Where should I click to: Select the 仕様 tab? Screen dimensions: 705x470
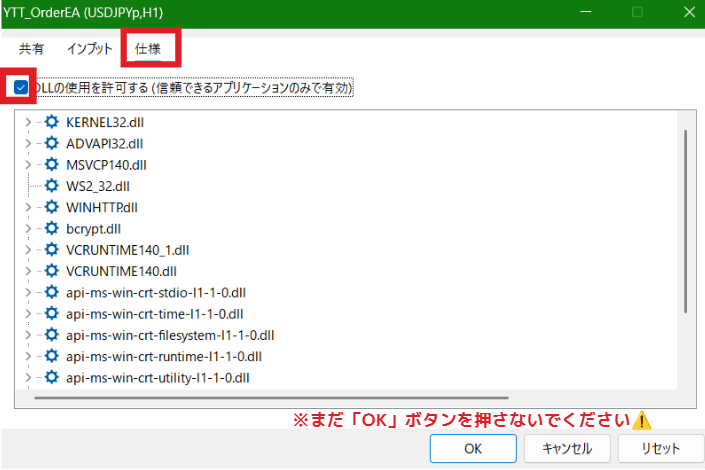coord(148,49)
